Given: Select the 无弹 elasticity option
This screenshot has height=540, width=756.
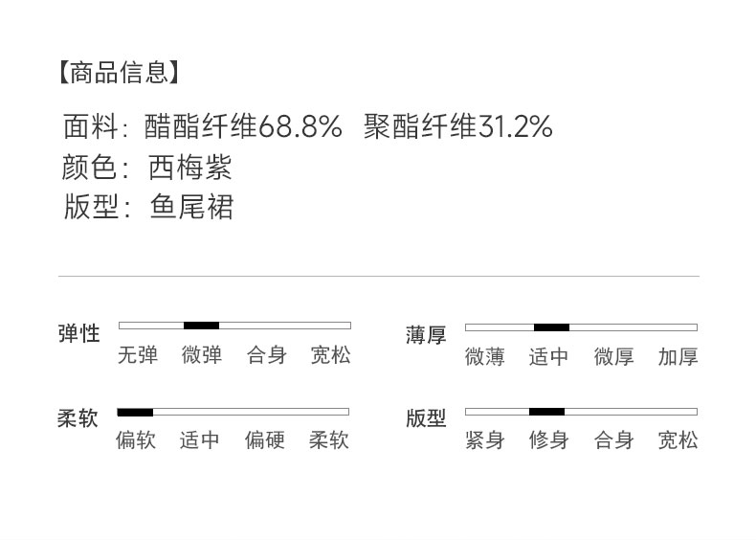Looking at the screenshot, I should click(x=137, y=355).
